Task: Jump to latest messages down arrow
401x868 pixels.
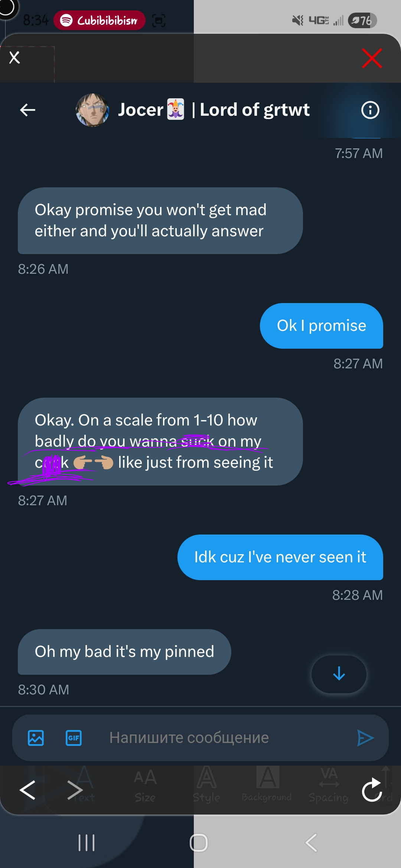Action: tap(339, 674)
